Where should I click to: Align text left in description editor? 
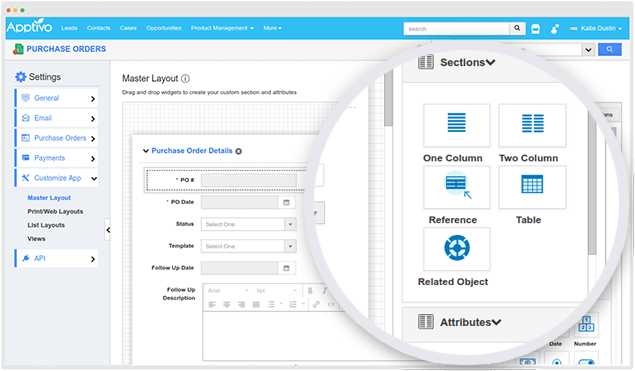[212, 305]
